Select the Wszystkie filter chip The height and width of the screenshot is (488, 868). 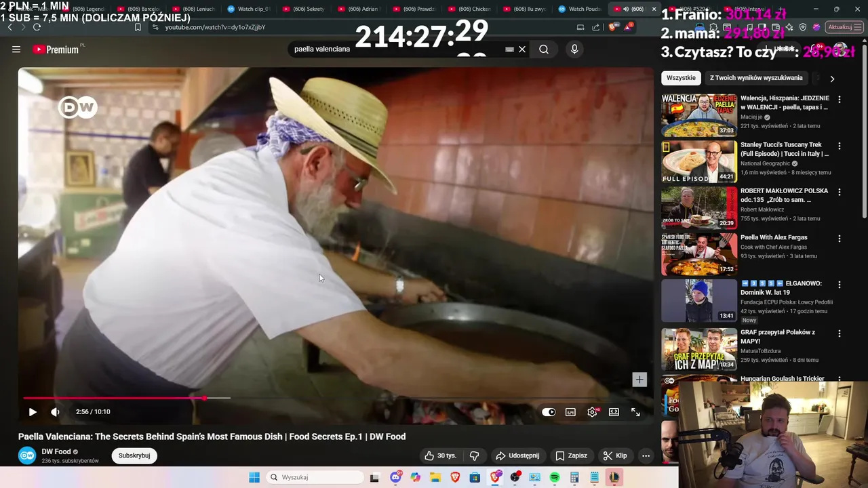coord(681,77)
